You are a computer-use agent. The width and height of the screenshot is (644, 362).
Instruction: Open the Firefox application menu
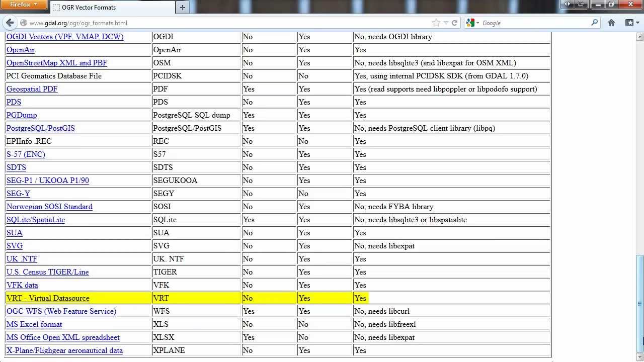click(24, 5)
